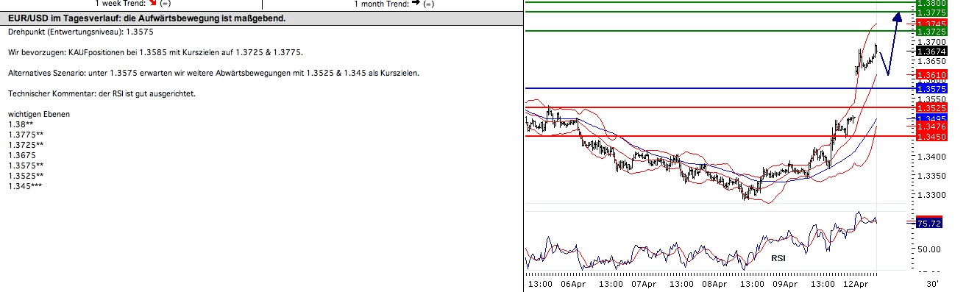Click the Drehpunkt 1.3575 text line

point(81,32)
